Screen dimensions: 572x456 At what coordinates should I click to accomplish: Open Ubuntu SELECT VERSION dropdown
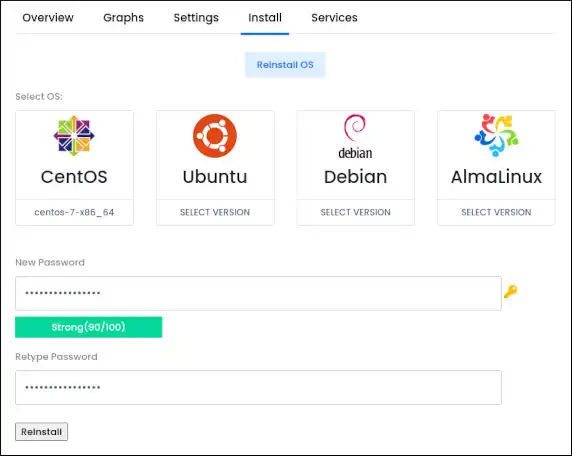point(215,212)
